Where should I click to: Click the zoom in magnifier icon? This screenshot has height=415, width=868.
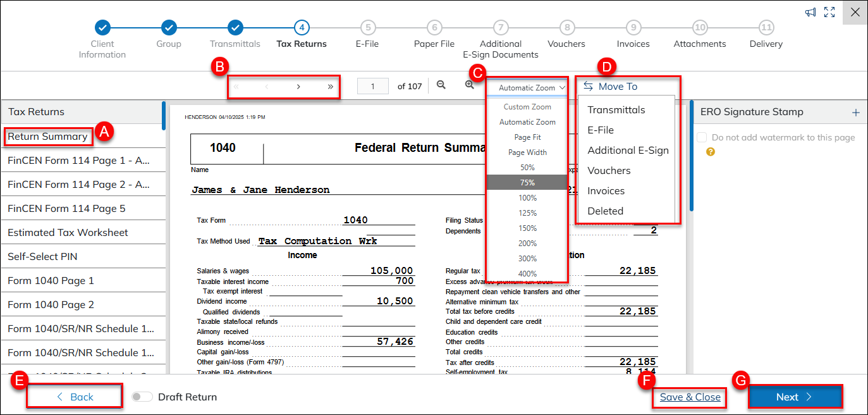pyautogui.click(x=469, y=85)
